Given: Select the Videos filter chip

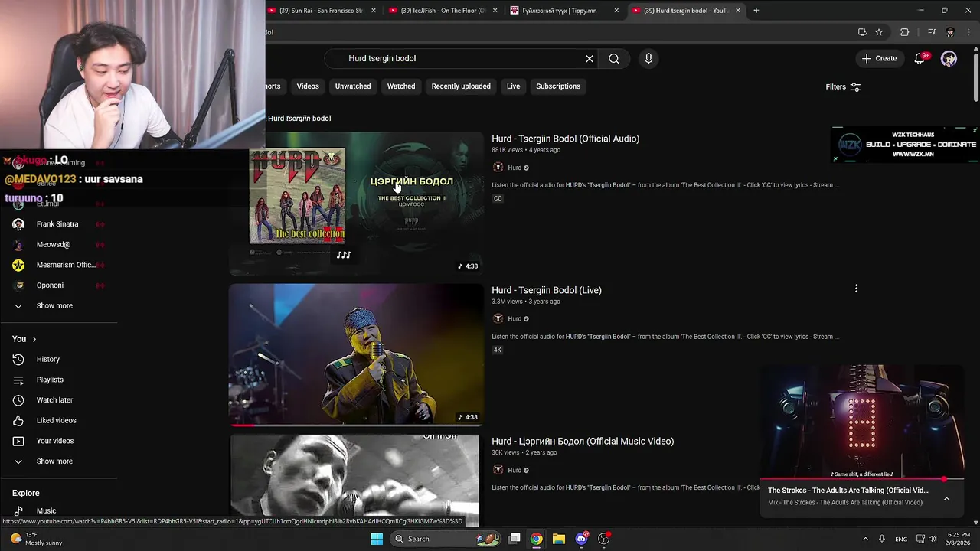Looking at the screenshot, I should (308, 86).
